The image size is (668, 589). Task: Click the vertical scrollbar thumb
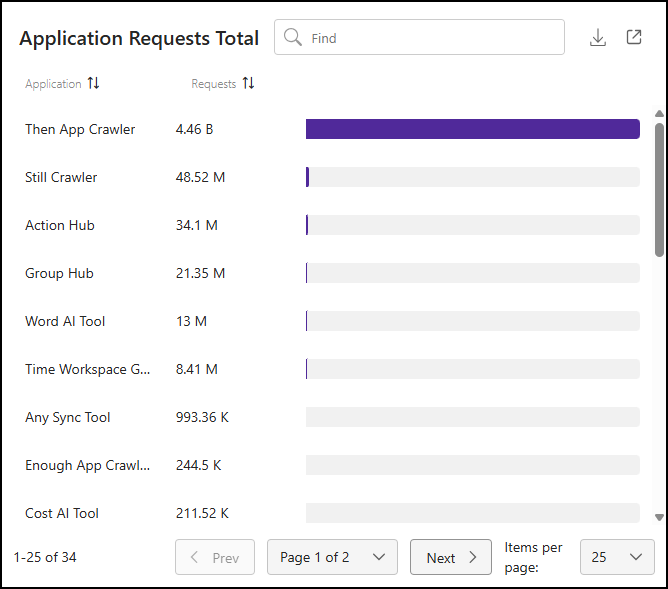pos(659,190)
